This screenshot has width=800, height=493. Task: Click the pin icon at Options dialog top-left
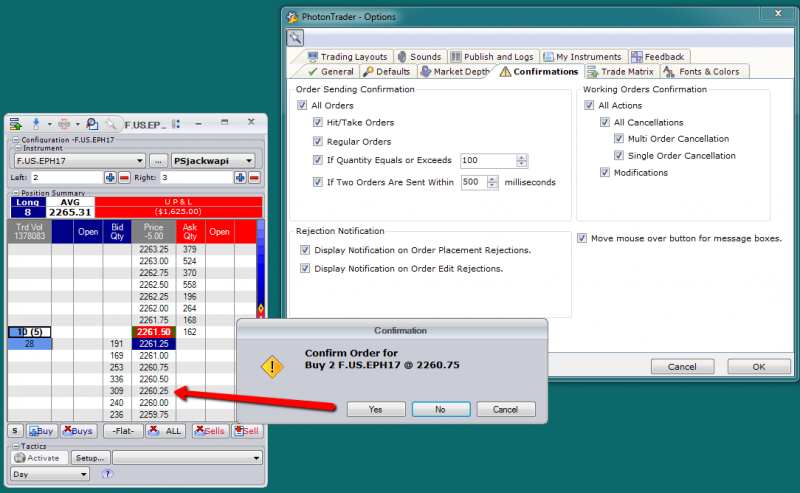(295, 37)
